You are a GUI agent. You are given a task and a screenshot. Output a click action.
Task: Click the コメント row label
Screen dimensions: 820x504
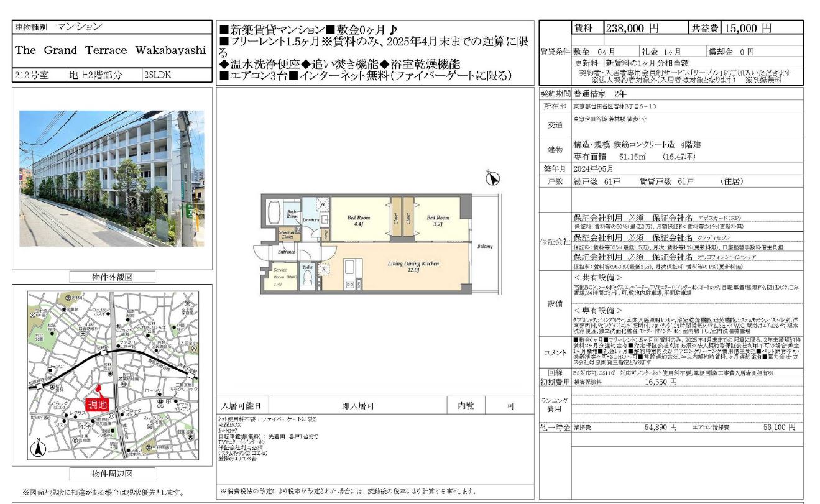[555, 352]
